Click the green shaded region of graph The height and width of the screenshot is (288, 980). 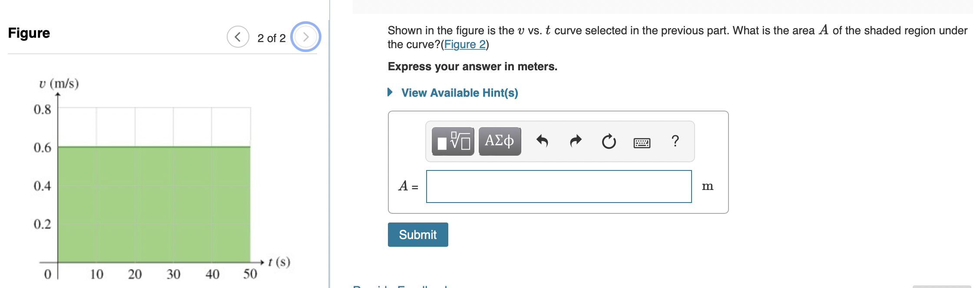[x=154, y=204]
